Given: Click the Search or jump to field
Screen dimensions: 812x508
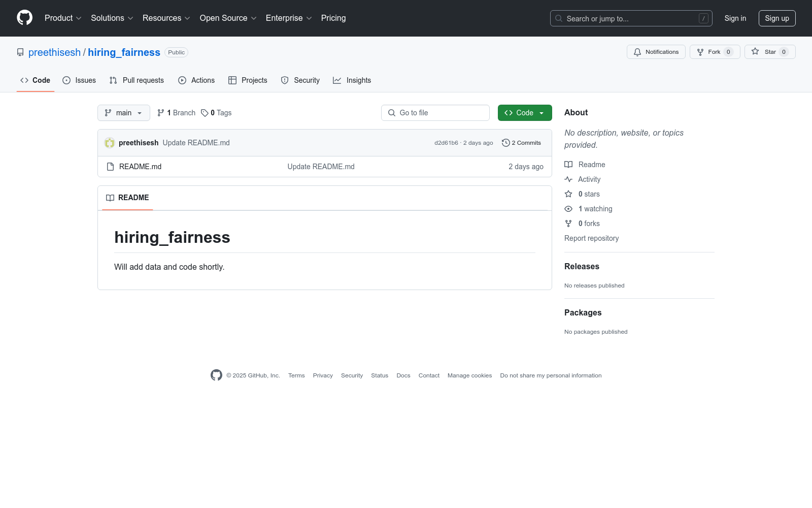Looking at the screenshot, I should (631, 18).
